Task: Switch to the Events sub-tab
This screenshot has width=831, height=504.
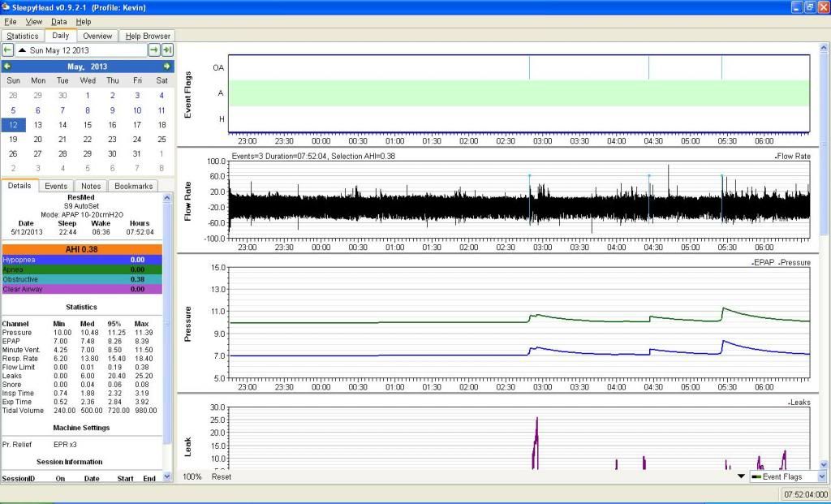Action: [56, 186]
